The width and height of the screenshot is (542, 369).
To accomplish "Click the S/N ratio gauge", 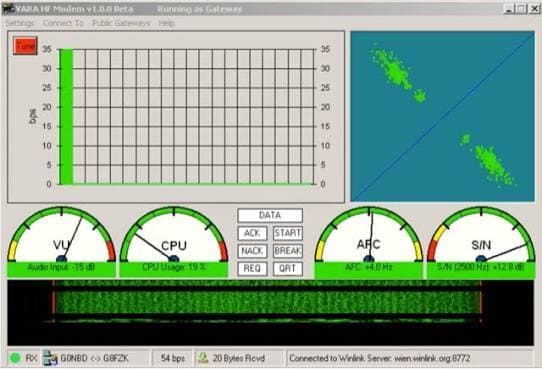I will tap(481, 235).
